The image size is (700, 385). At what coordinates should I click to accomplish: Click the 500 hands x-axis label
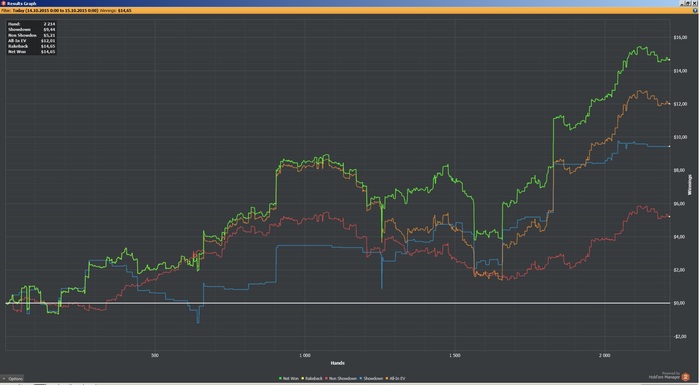point(155,356)
